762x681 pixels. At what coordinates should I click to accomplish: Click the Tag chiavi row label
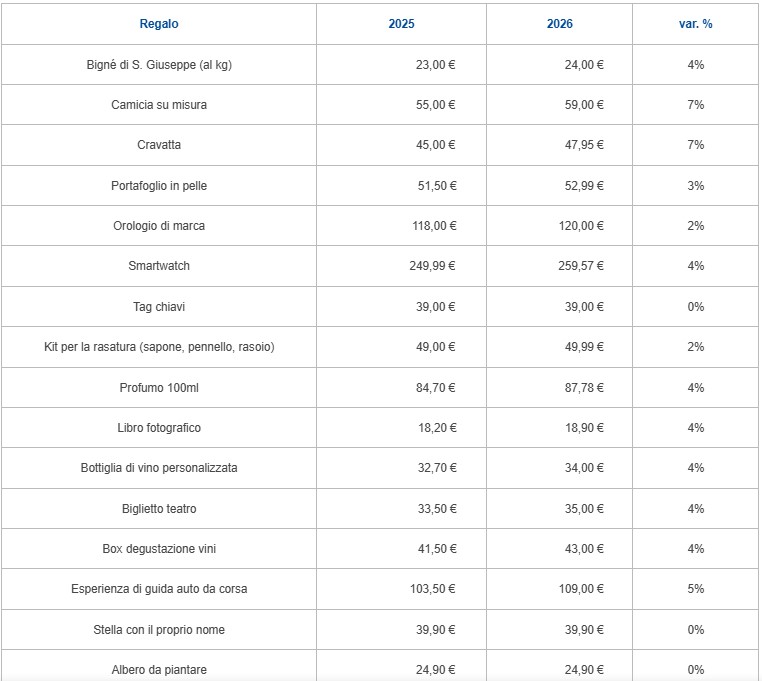tap(159, 307)
